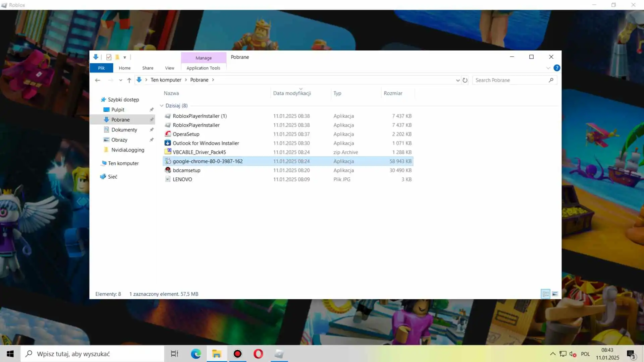Screen dimensions: 644x362
Task: Sort by the Rozmiar column header
Action: pyautogui.click(x=393, y=93)
